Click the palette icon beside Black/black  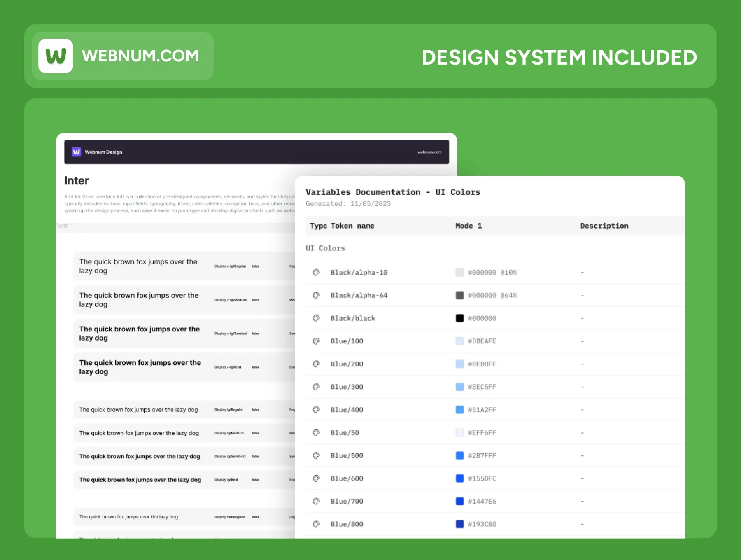click(x=316, y=318)
